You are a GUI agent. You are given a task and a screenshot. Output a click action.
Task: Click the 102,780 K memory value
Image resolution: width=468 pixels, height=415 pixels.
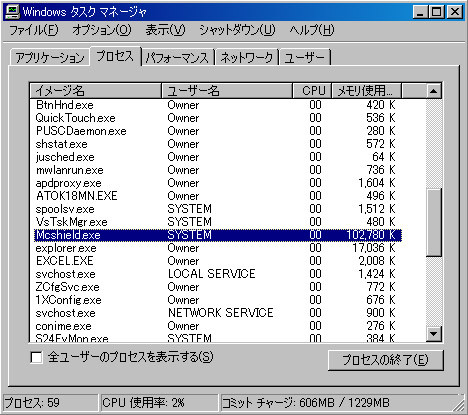click(371, 235)
